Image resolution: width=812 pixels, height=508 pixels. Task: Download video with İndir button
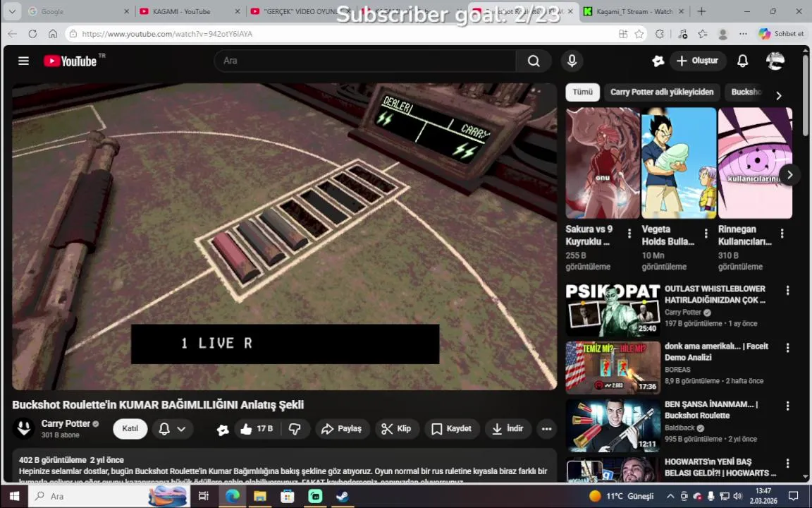[x=508, y=429]
